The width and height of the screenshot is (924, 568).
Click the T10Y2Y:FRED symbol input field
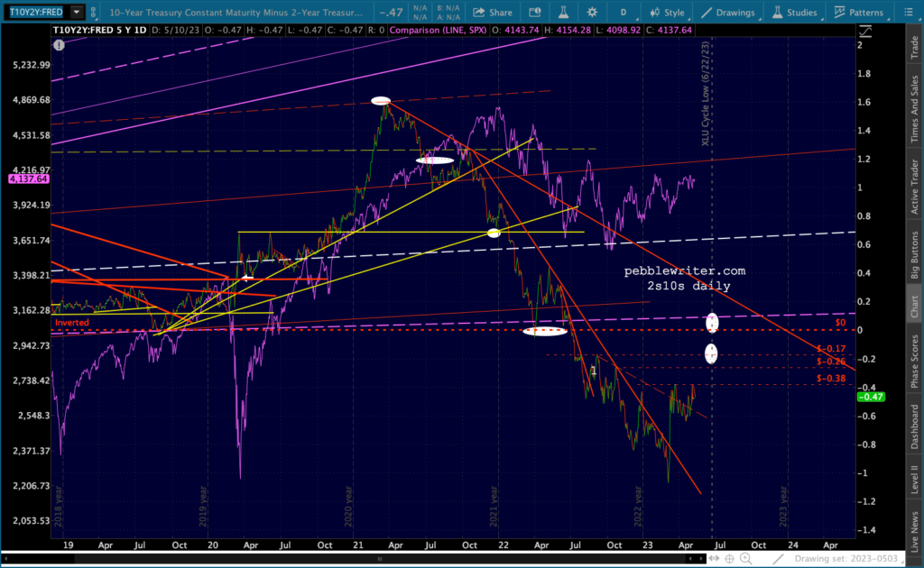point(36,12)
